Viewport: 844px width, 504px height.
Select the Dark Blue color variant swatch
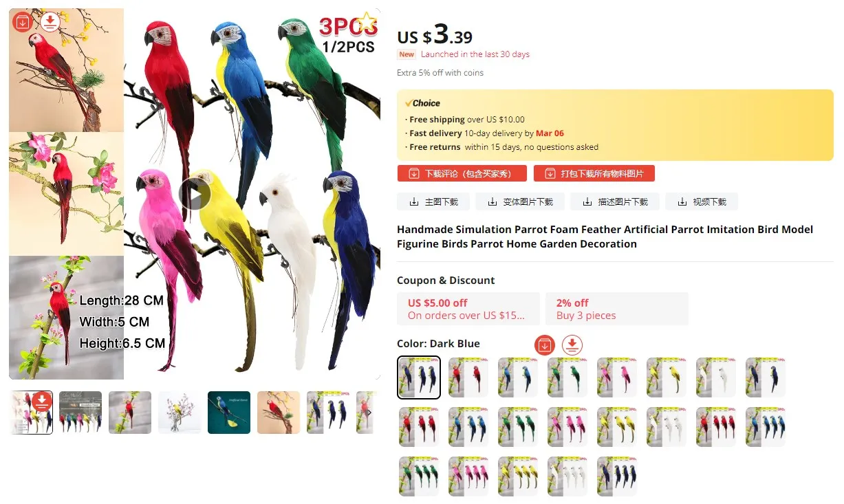coord(419,377)
